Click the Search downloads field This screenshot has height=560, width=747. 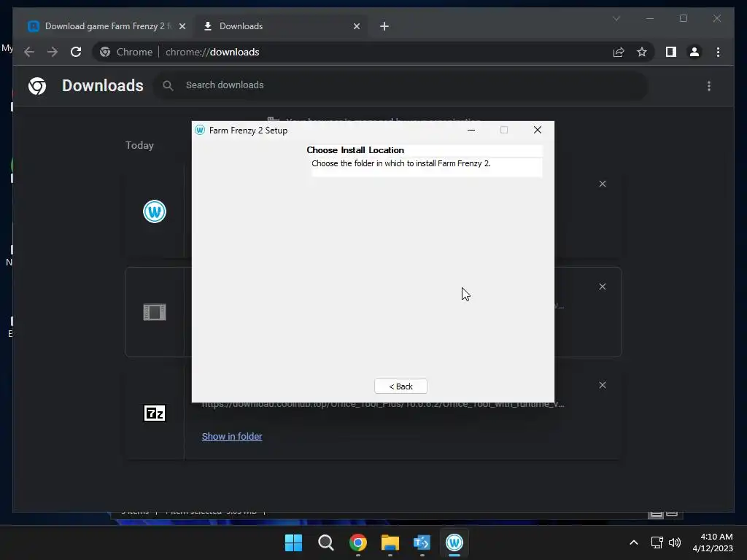[x=400, y=85]
